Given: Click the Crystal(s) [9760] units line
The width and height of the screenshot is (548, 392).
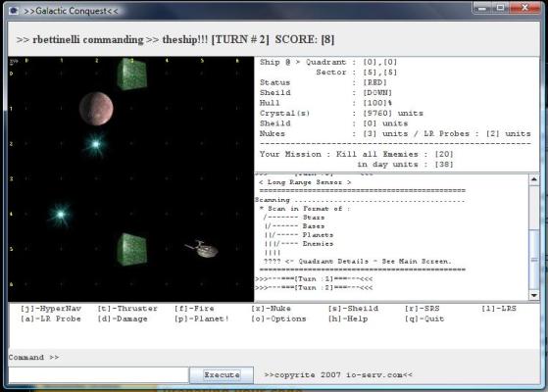Looking at the screenshot, I should coord(341,114).
